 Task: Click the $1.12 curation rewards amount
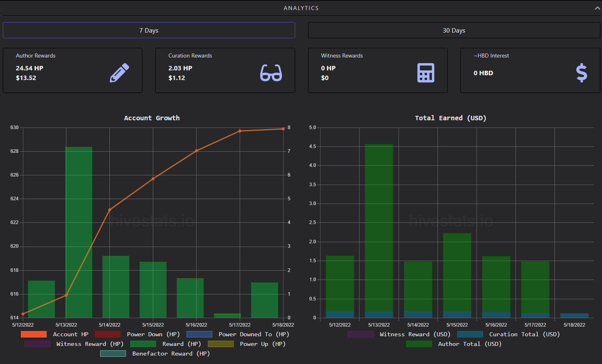(177, 78)
